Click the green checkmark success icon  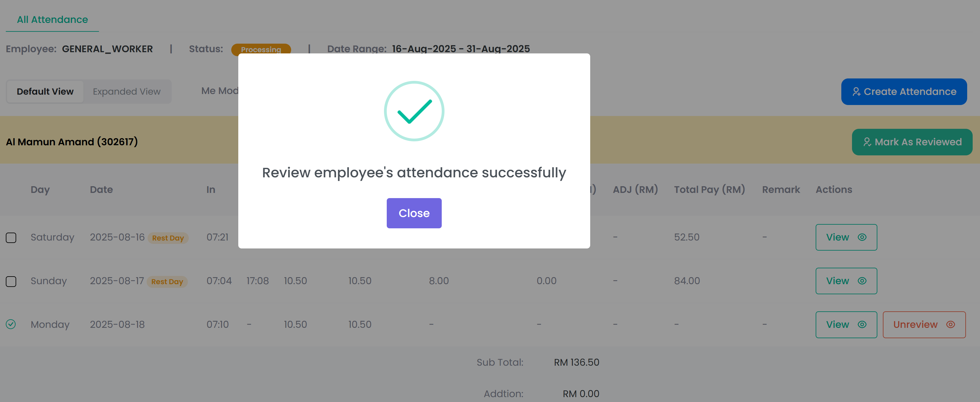[414, 111]
